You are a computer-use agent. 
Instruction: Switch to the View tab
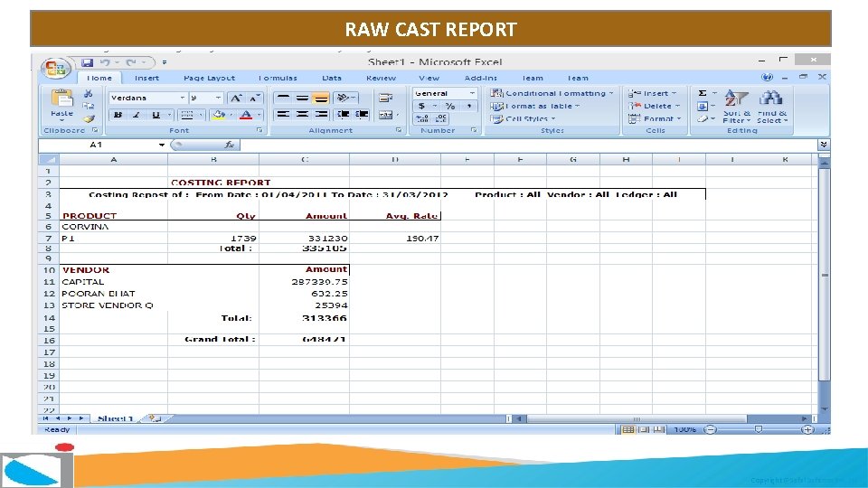(429, 78)
